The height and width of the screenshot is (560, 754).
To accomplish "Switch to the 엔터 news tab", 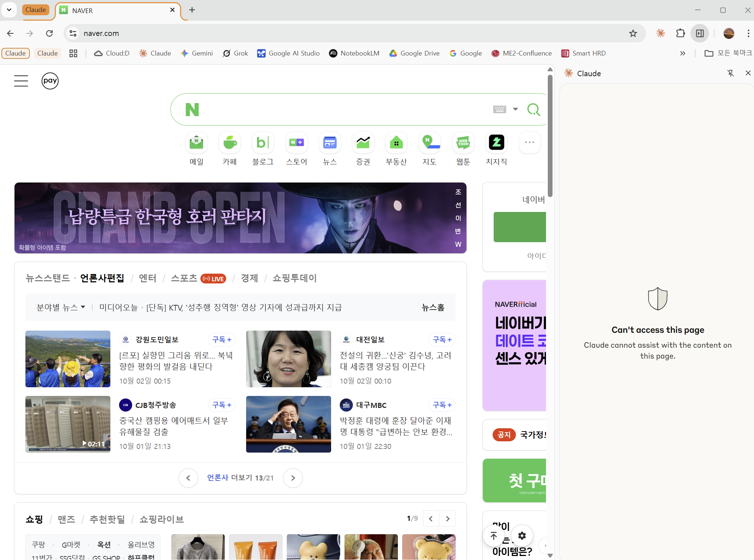I will [147, 278].
